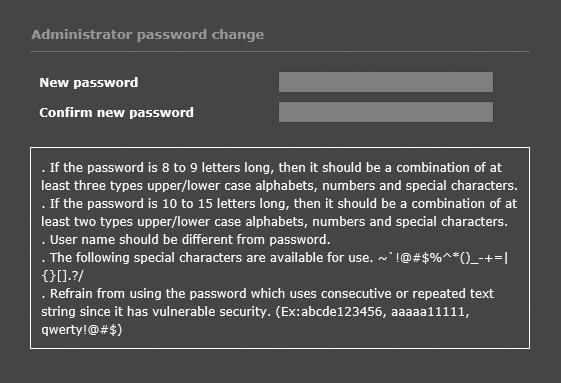
Task: Click the ~`!@#$%^*()_-+=| character list
Action: [x=443, y=258]
